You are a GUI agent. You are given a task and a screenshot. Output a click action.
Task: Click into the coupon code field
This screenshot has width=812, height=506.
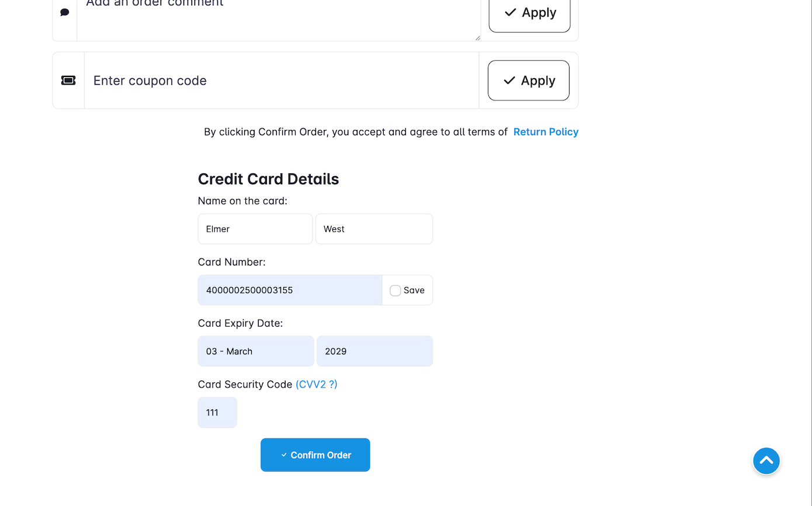coord(282,81)
